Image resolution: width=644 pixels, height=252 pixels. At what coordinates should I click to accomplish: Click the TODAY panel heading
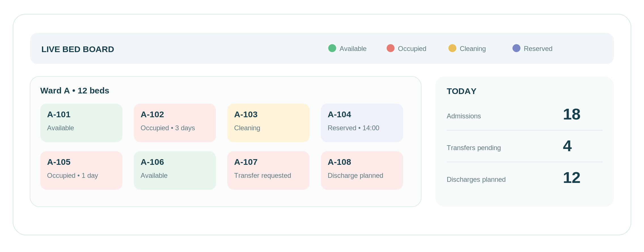point(461,91)
